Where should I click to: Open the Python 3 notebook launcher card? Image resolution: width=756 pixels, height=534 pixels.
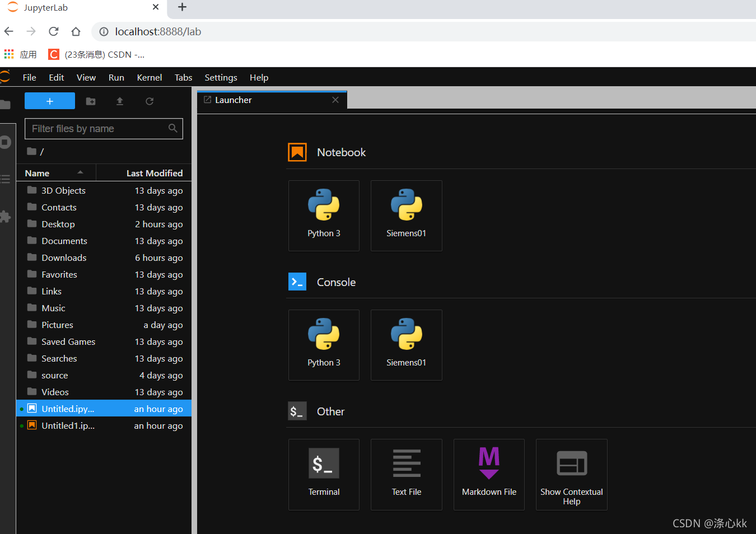pos(324,216)
